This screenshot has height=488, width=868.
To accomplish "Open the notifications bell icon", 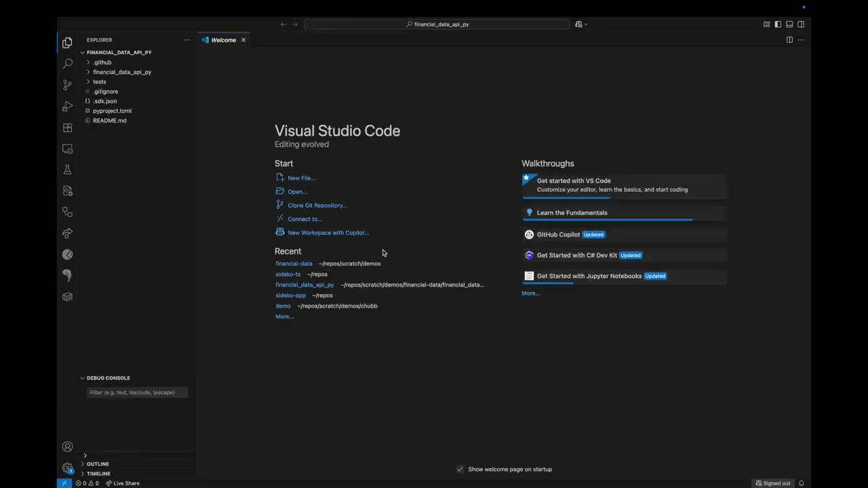I will (x=801, y=483).
